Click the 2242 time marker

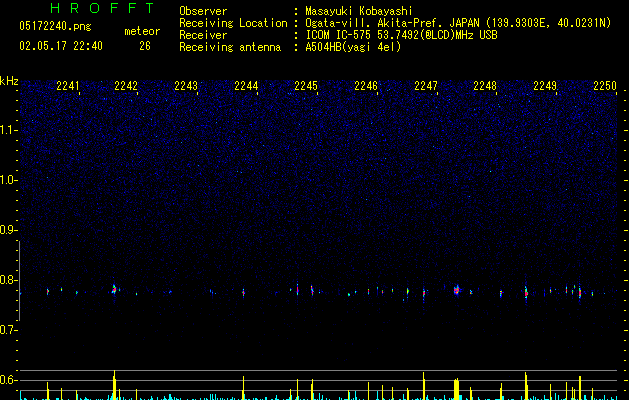pyautogui.click(x=126, y=86)
